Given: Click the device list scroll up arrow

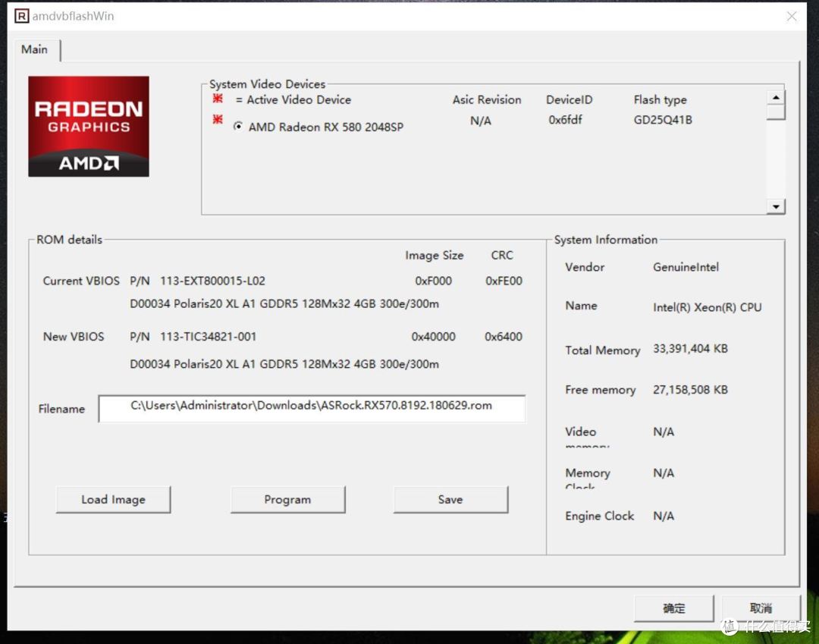Looking at the screenshot, I should point(777,98).
